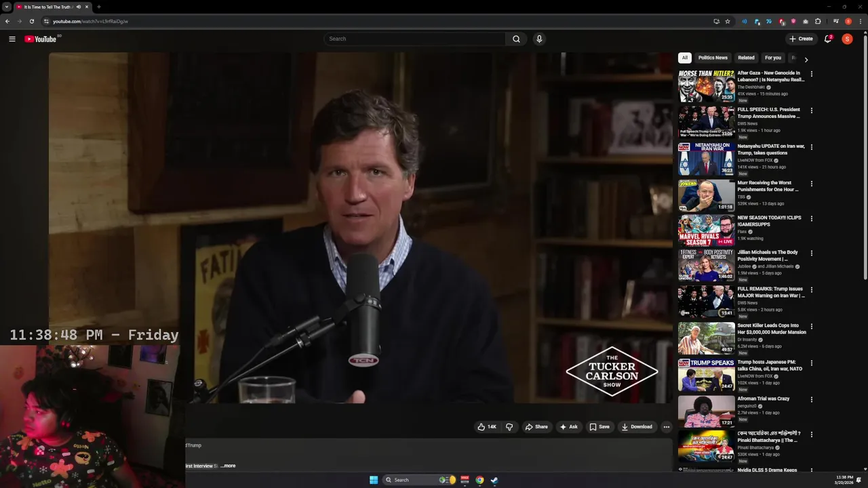Open the Worse Than Hitler thumbnail
The image size is (868, 488).
706,85
